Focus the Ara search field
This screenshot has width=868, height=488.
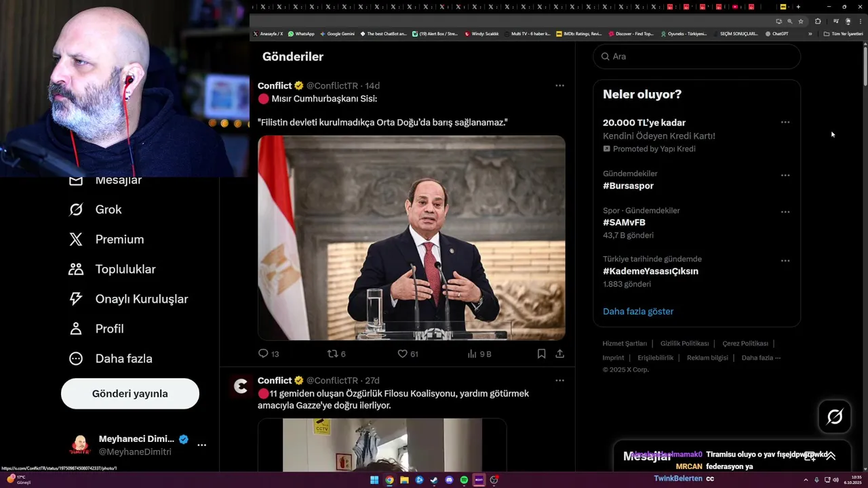(x=697, y=56)
